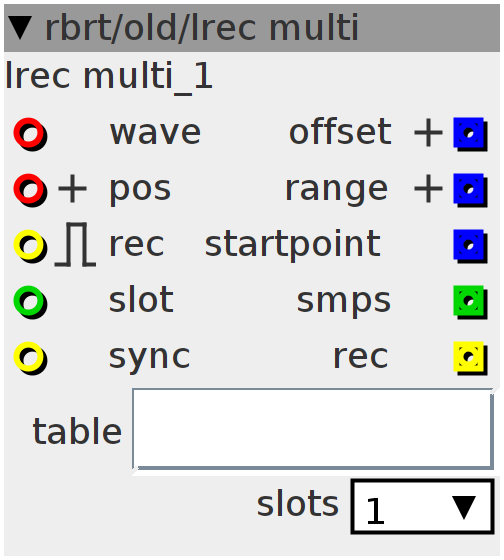Click the yellow rec inlet port

[30, 246]
